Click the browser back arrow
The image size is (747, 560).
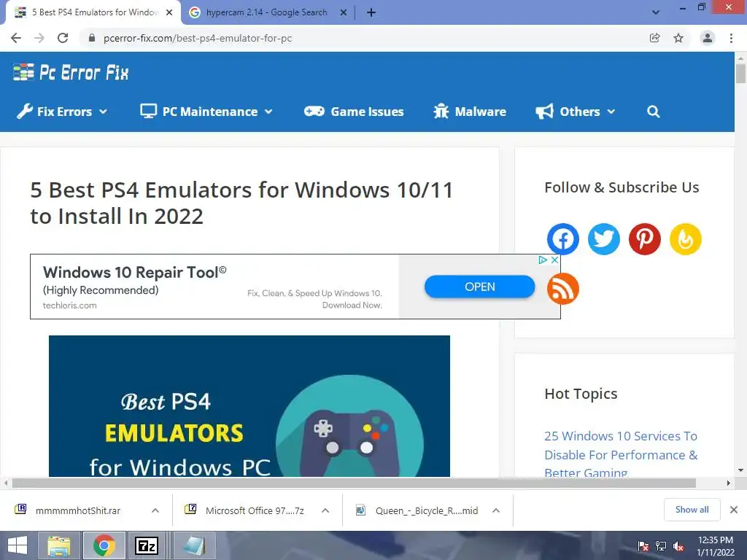point(16,38)
